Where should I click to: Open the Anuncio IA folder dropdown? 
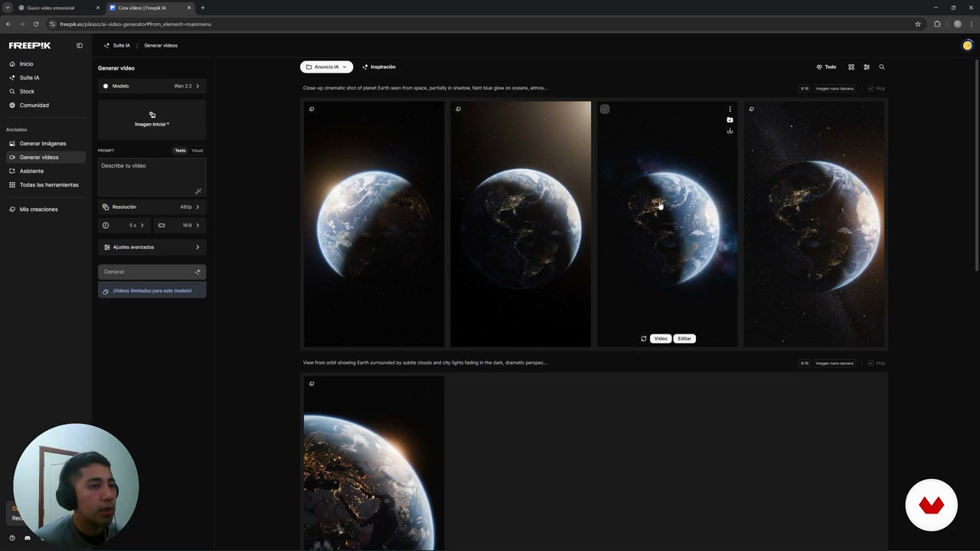326,67
